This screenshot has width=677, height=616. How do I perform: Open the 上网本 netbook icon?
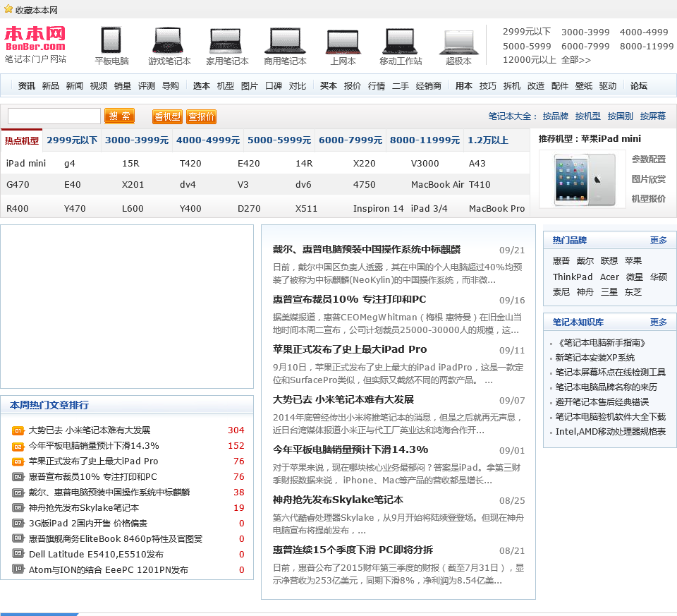point(343,42)
